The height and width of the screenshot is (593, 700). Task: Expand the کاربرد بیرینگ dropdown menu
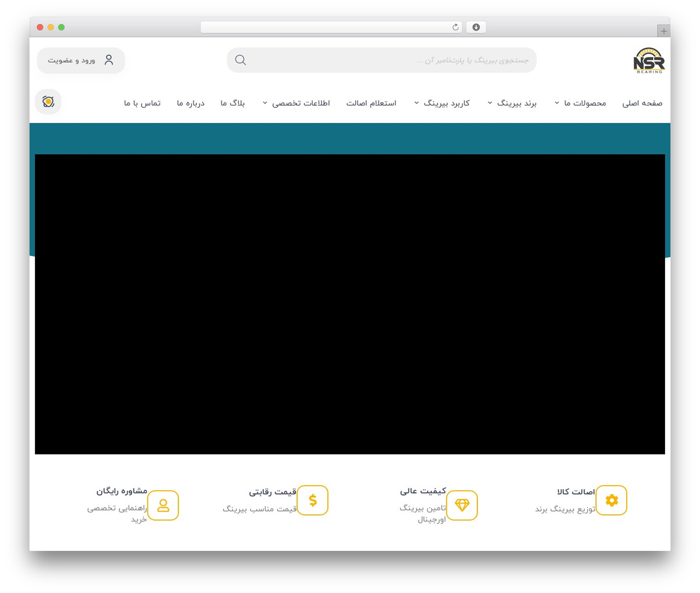tap(442, 103)
